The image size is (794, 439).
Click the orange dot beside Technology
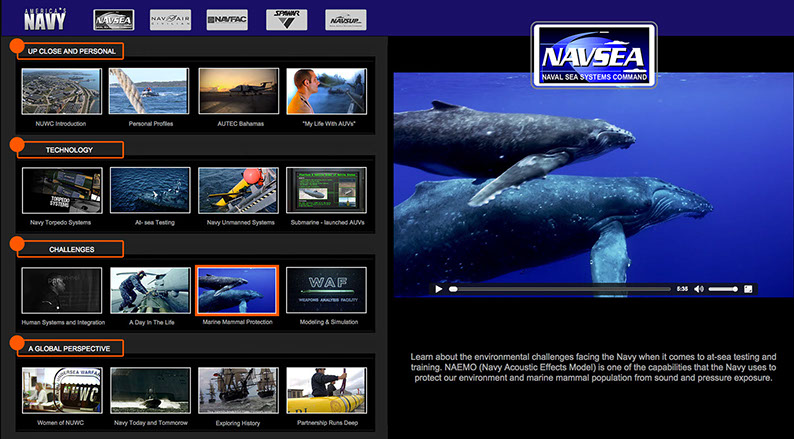pos(16,145)
